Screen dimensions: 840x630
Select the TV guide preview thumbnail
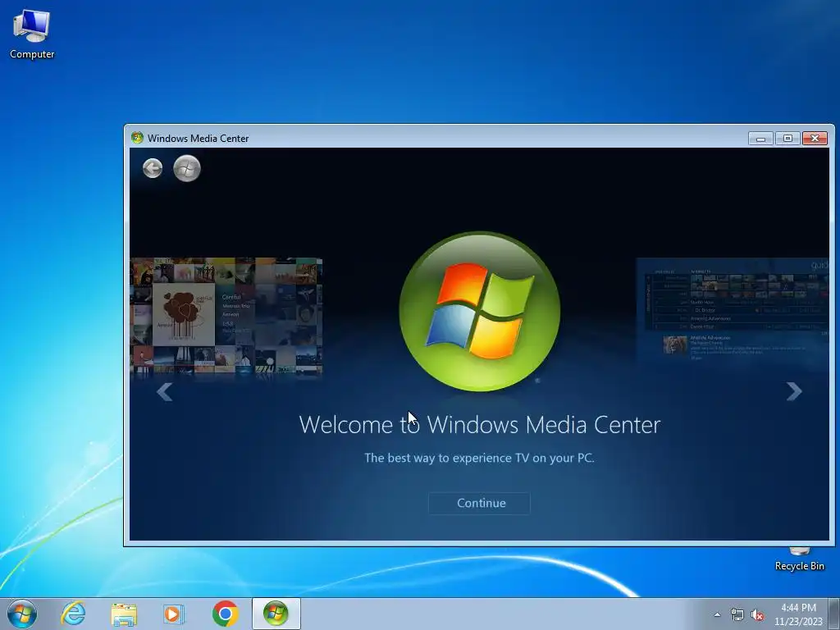click(x=733, y=312)
